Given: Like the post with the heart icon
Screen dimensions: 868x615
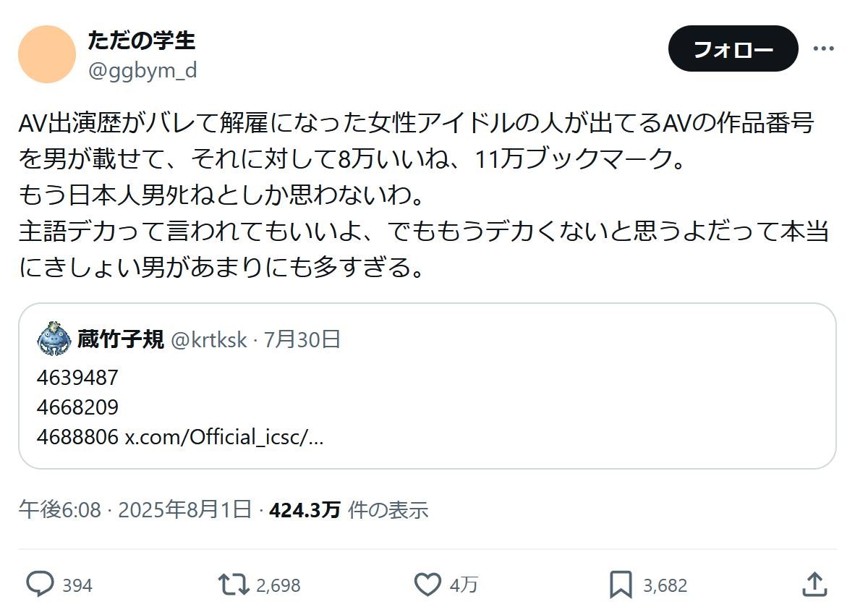Looking at the screenshot, I should click(427, 584).
